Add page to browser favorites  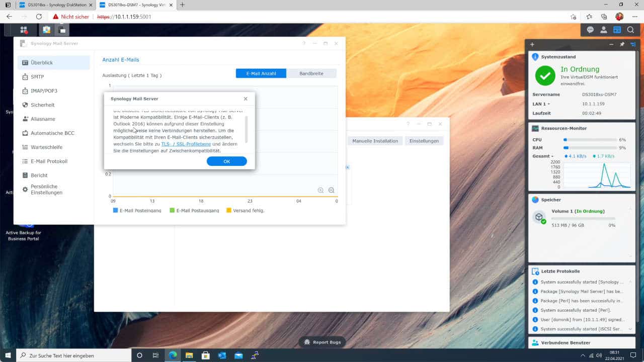(x=573, y=17)
